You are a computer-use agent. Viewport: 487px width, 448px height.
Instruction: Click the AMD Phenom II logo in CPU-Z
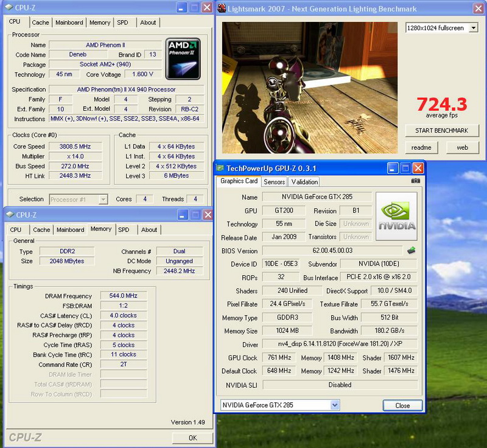[x=183, y=58]
